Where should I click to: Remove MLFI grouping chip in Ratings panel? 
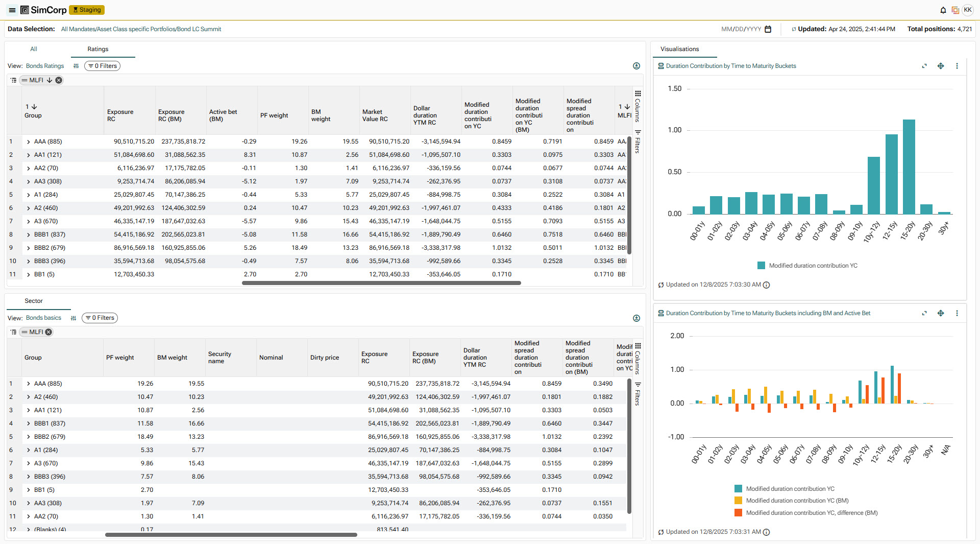(59, 80)
